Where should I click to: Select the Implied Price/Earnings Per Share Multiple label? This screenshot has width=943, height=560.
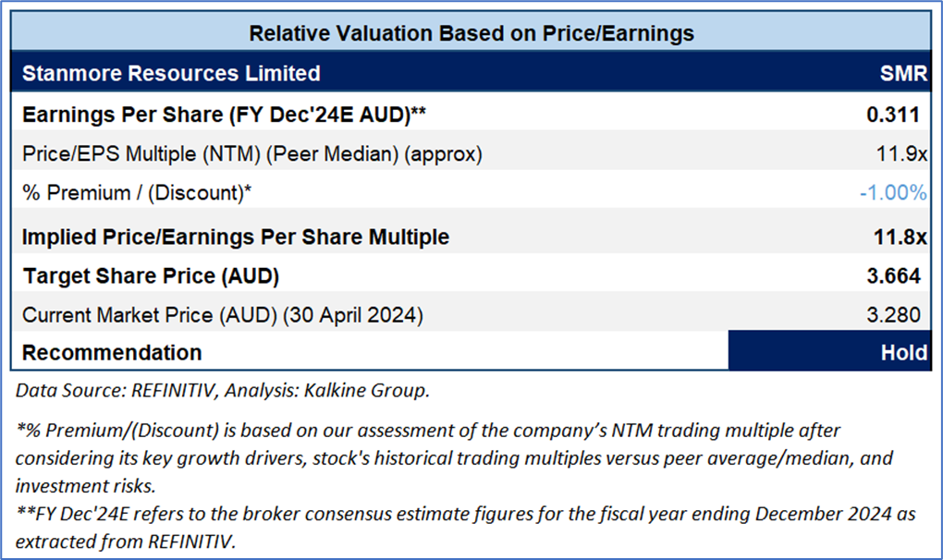pos(236,237)
